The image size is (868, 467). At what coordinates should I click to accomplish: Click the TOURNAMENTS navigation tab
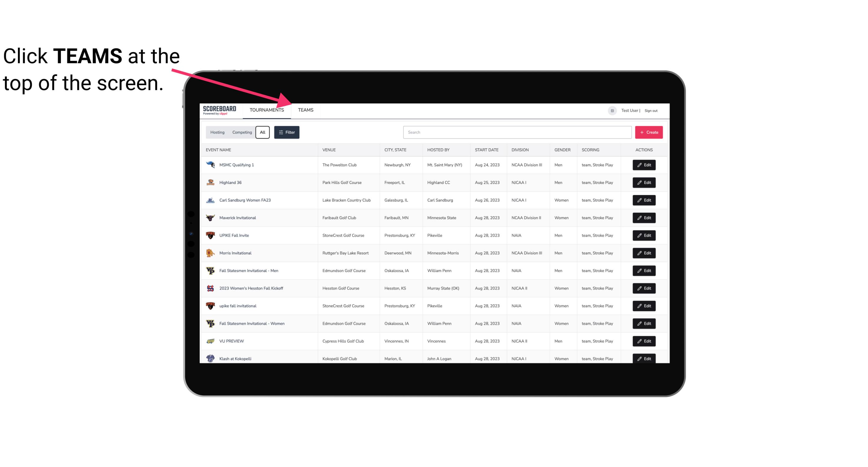pos(267,110)
